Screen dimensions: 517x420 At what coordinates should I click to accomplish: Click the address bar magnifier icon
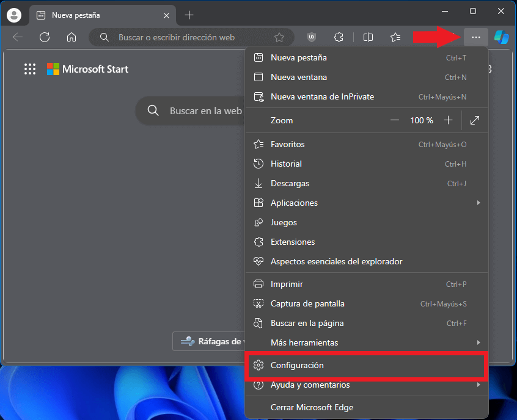(104, 37)
